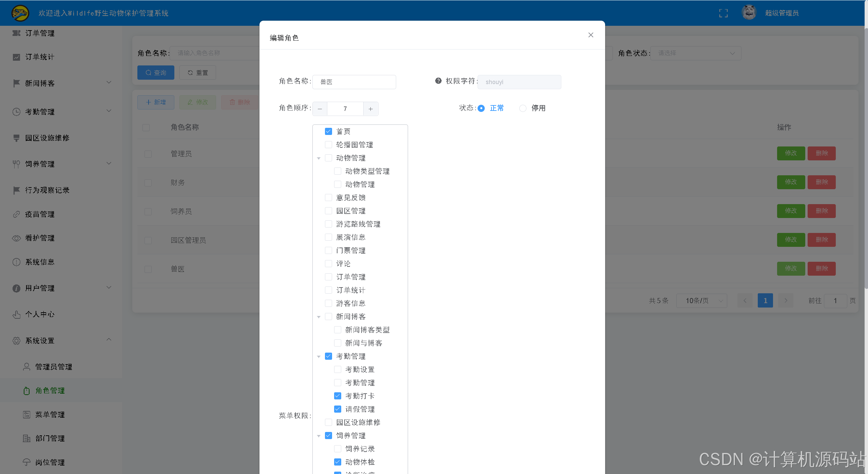The image size is (868, 474).
Task: Check the 门票管理 permission
Action: coord(328,250)
